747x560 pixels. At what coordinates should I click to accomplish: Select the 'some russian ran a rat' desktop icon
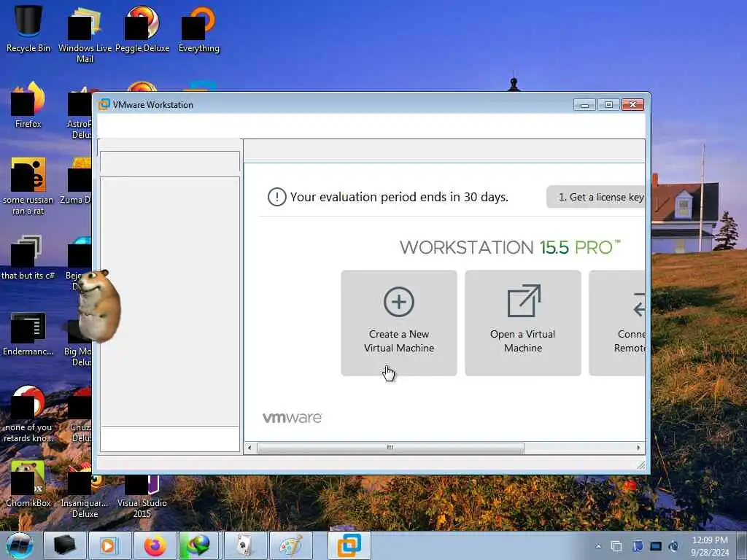click(x=28, y=186)
